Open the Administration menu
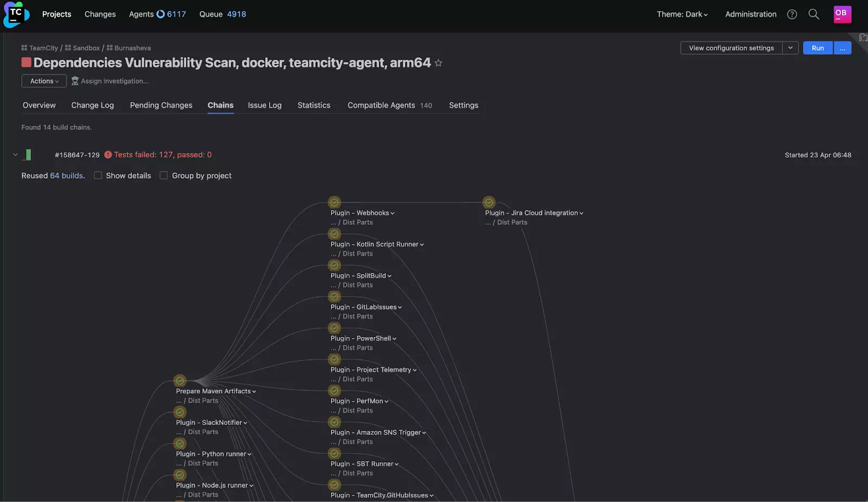The image size is (868, 502). [750, 14]
